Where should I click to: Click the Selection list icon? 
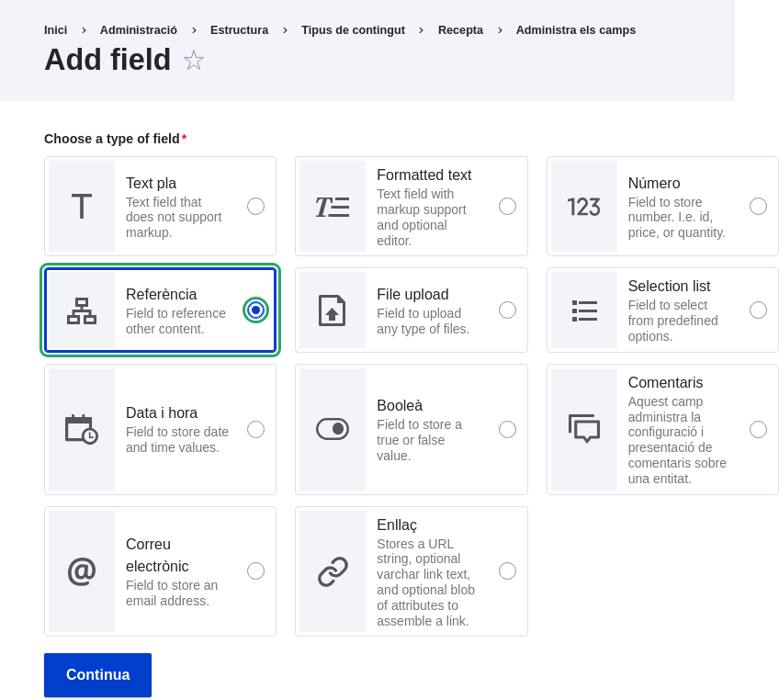(583, 310)
